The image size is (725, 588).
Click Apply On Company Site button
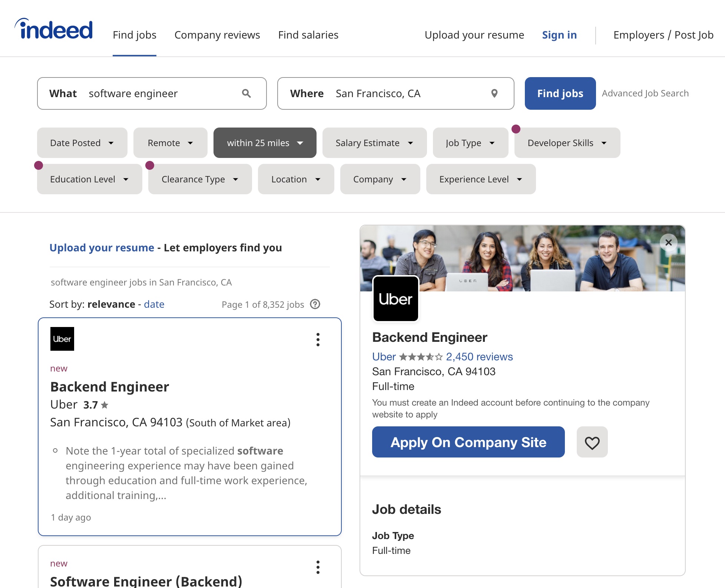pyautogui.click(x=469, y=442)
